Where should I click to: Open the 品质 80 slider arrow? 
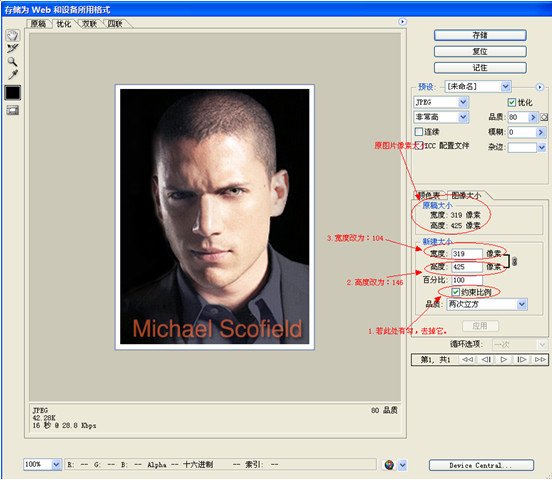point(533,117)
